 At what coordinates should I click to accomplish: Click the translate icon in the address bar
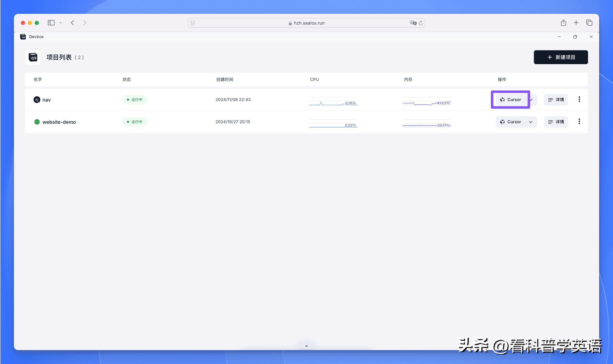tap(413, 23)
